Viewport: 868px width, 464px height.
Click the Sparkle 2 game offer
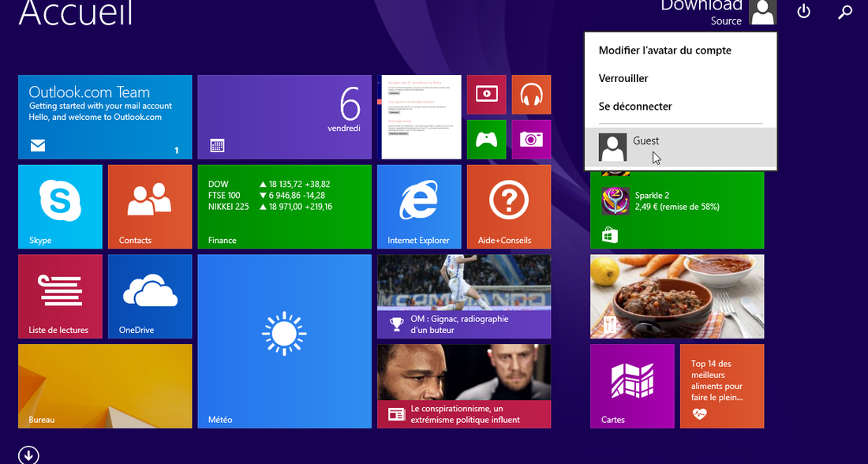pyautogui.click(x=661, y=201)
